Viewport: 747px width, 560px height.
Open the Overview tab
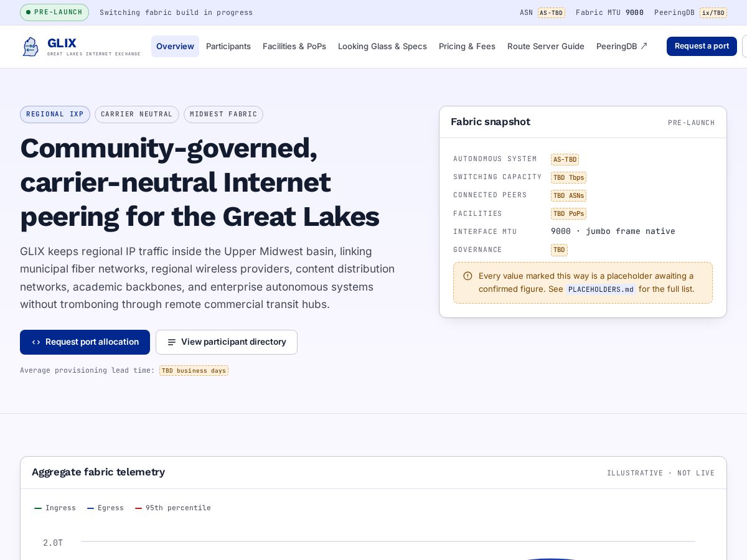(x=175, y=46)
